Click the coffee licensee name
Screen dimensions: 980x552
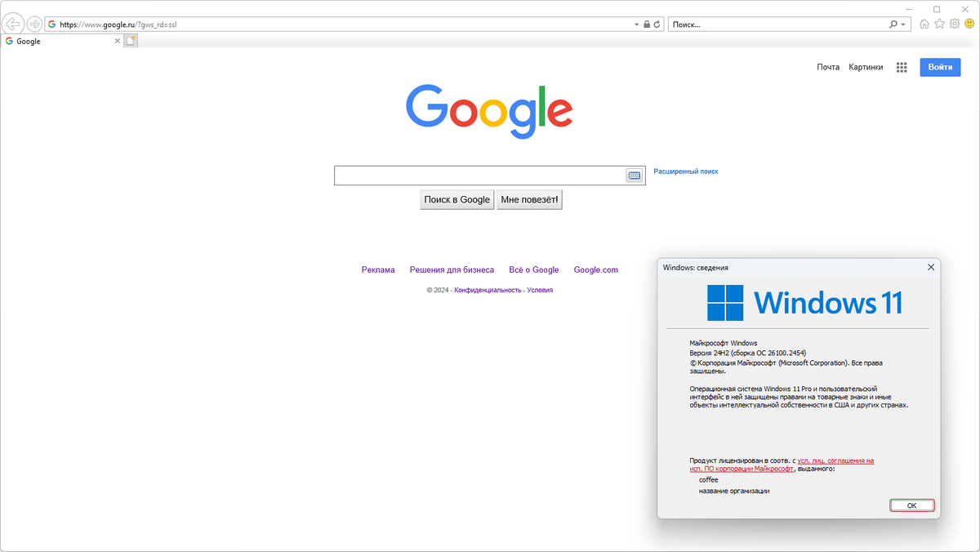(709, 480)
